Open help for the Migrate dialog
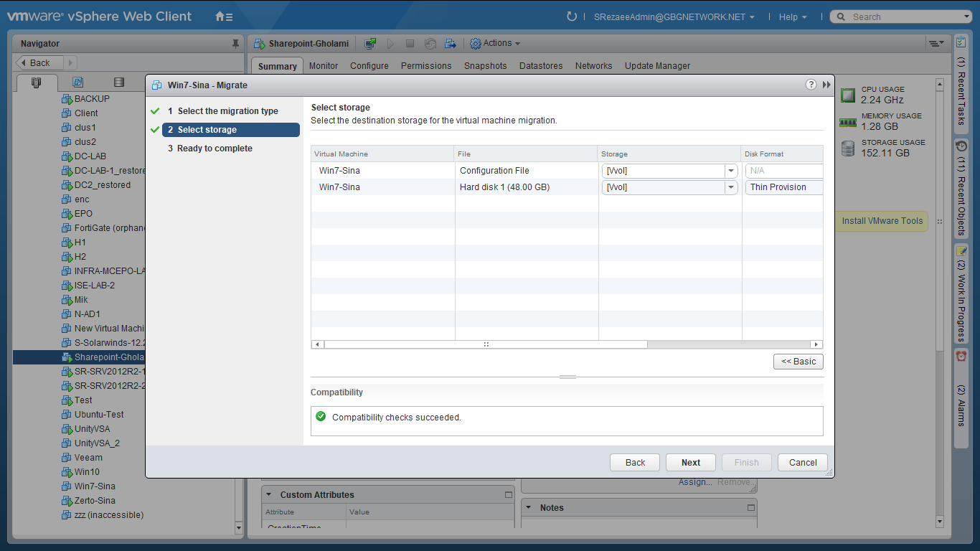This screenshot has height=551, width=980. coord(811,85)
